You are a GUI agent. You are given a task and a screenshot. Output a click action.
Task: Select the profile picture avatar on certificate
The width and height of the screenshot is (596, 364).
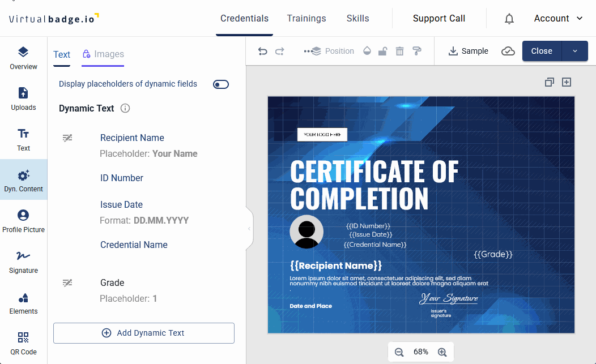(306, 232)
